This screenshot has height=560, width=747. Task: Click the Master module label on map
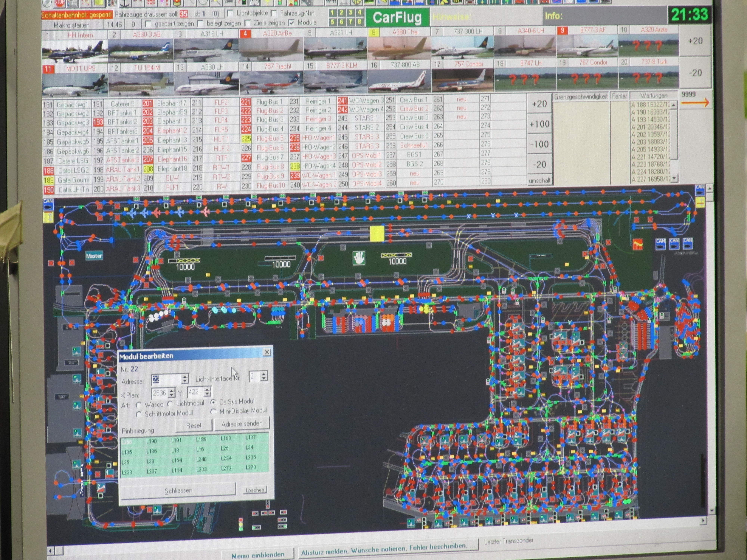pos(94,256)
